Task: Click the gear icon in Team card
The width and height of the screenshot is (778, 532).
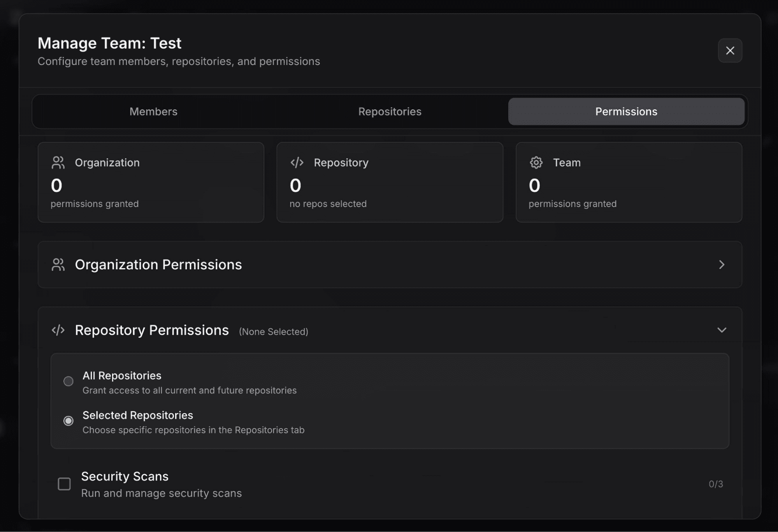Action: pyautogui.click(x=536, y=163)
